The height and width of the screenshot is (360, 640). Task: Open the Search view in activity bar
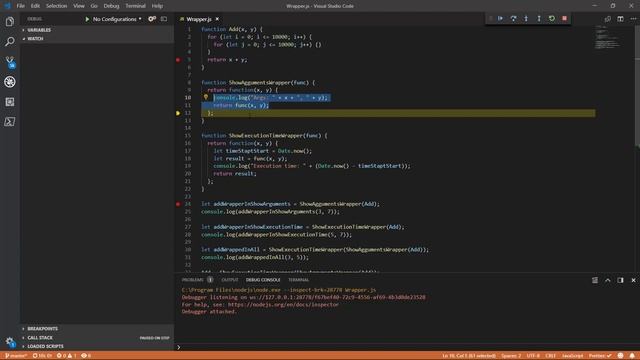pyautogui.click(x=10, y=42)
